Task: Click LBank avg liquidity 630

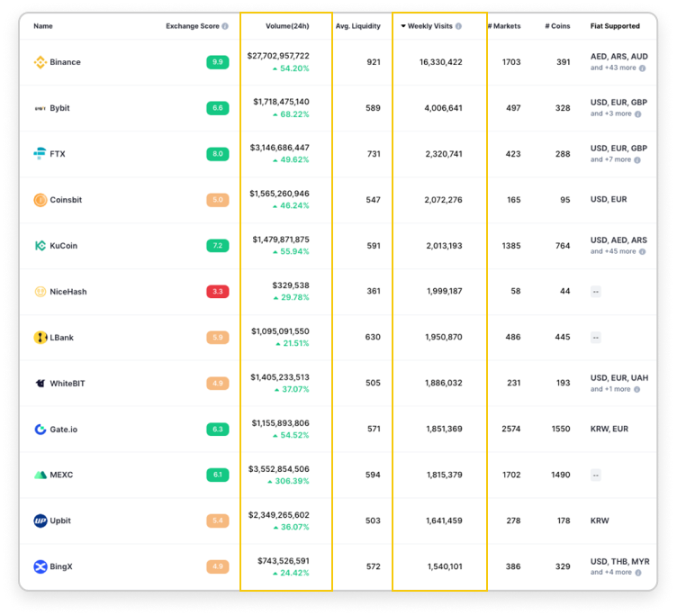Action: [x=373, y=338]
